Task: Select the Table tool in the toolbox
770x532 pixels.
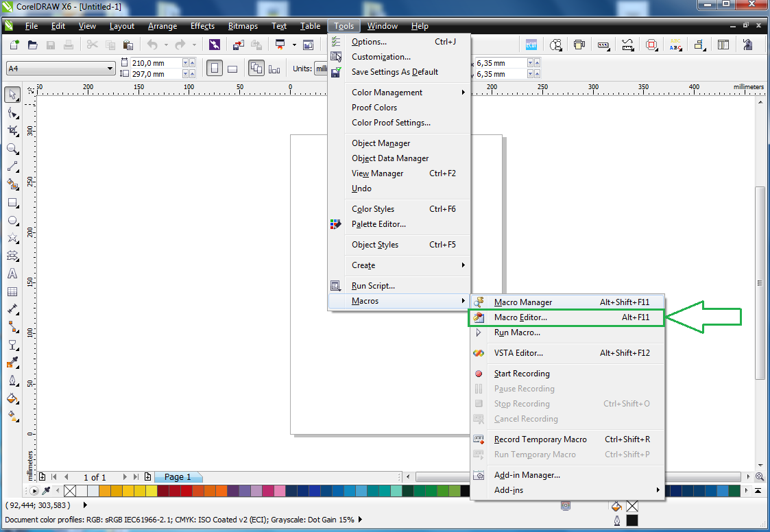Action: tap(13, 292)
